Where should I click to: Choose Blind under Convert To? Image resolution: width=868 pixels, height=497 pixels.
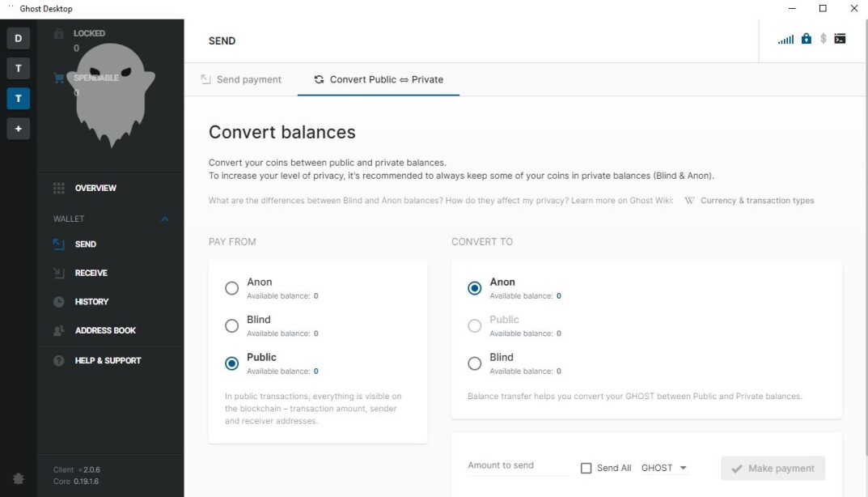(x=474, y=363)
